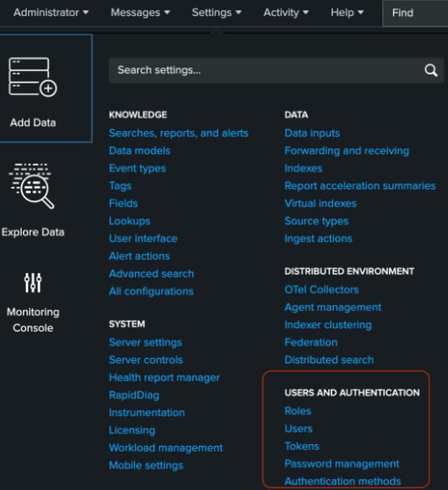Click the search magnifier icon in settings
Screen dimensions: 448x490
tap(431, 70)
